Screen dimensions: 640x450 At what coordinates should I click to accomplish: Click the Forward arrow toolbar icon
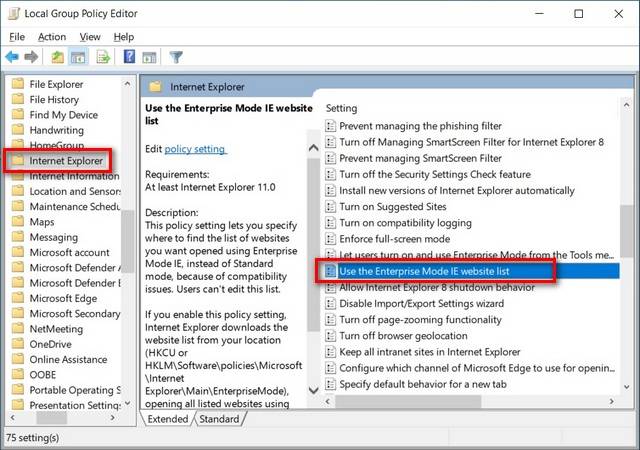tap(32, 57)
